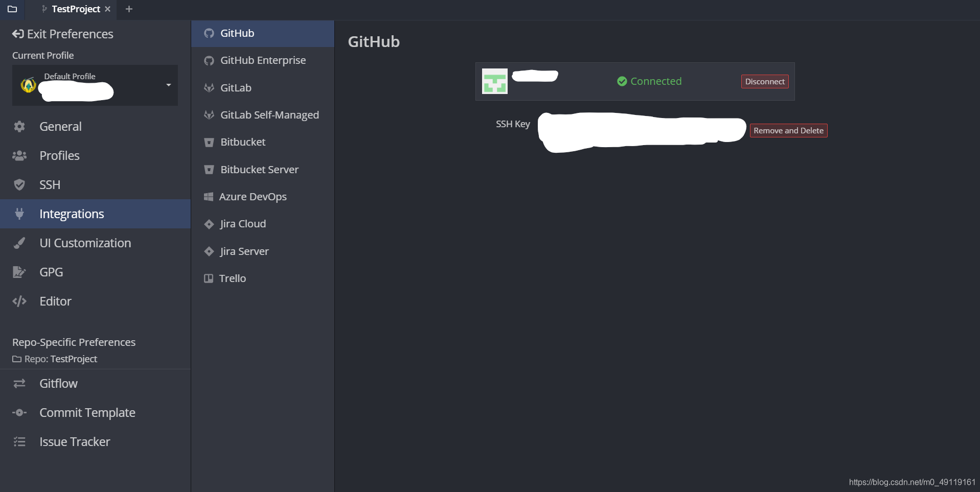The image size is (980, 492).
Task: Select Jira Cloud integration
Action: point(263,224)
